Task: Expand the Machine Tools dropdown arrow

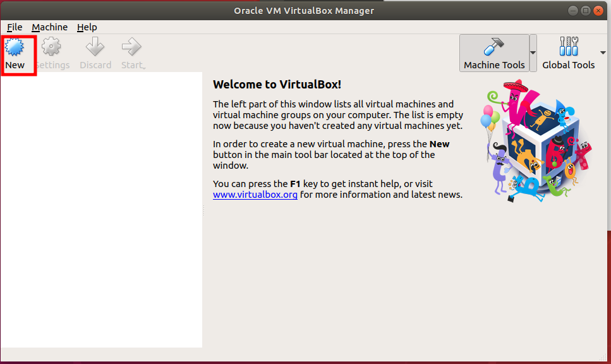Action: pos(533,53)
